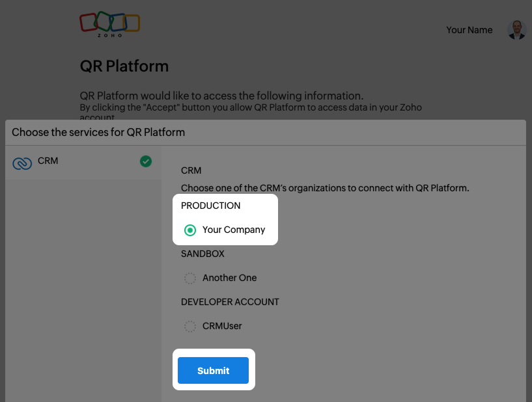Expand the DEVELOPER ACCOUNT section
Screen dimensions: 532x402
[231, 302]
